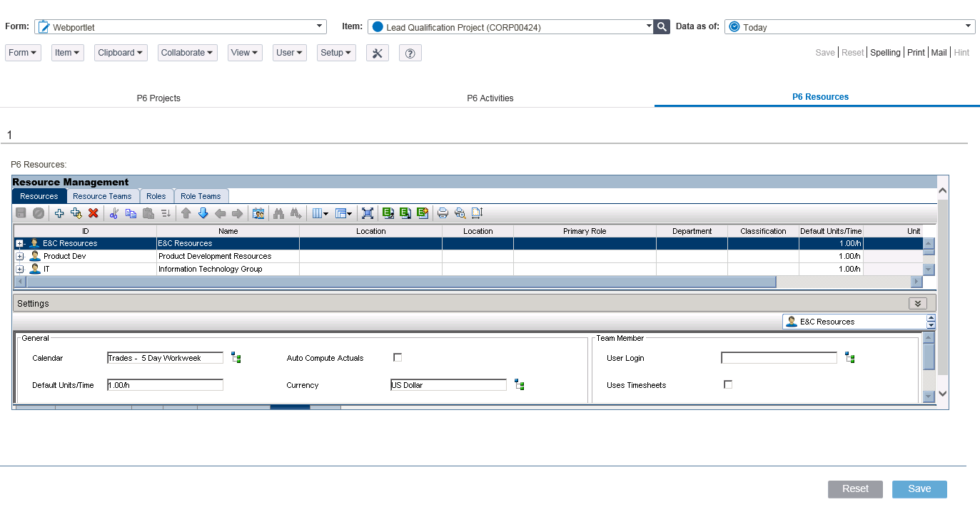
Task: Enable Auto Compute Actuals checkbox
Action: [x=398, y=357]
